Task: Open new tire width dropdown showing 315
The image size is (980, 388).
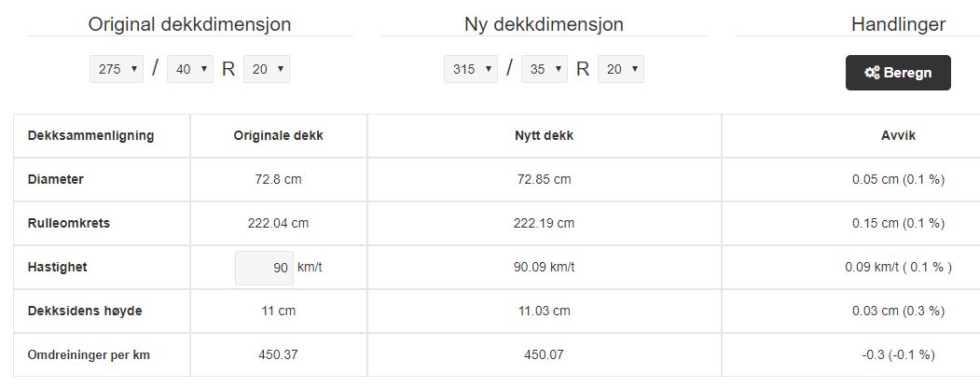Action: coord(471,69)
